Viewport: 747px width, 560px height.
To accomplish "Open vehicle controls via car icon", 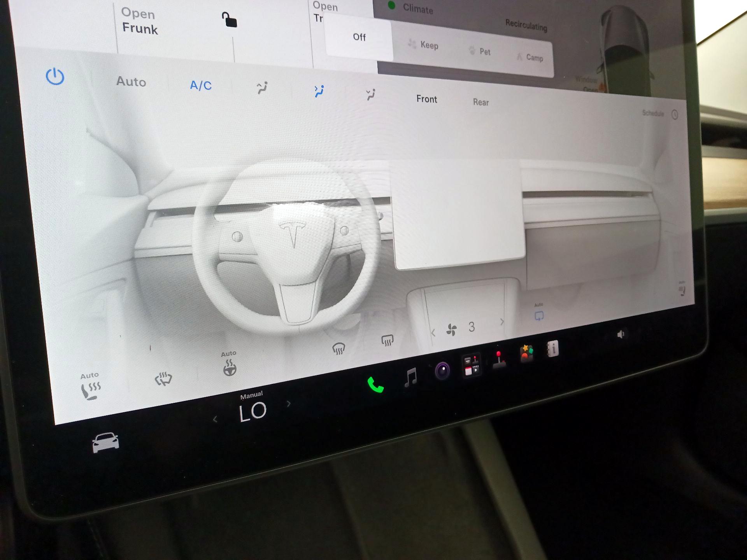I will pos(105,443).
